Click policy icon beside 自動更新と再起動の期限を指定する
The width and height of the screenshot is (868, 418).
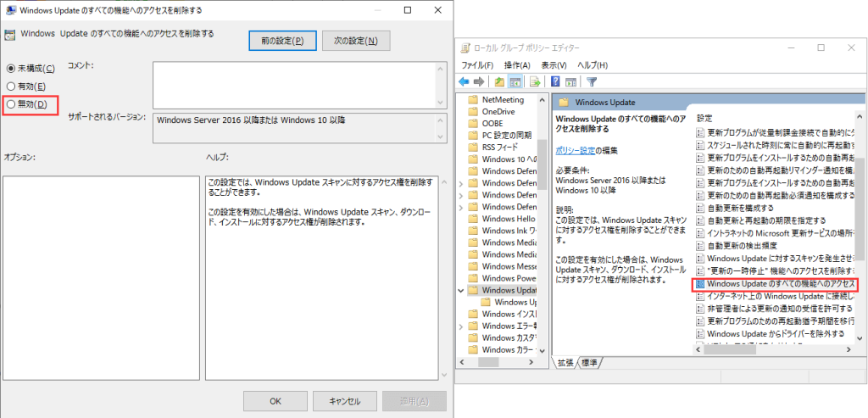point(700,220)
